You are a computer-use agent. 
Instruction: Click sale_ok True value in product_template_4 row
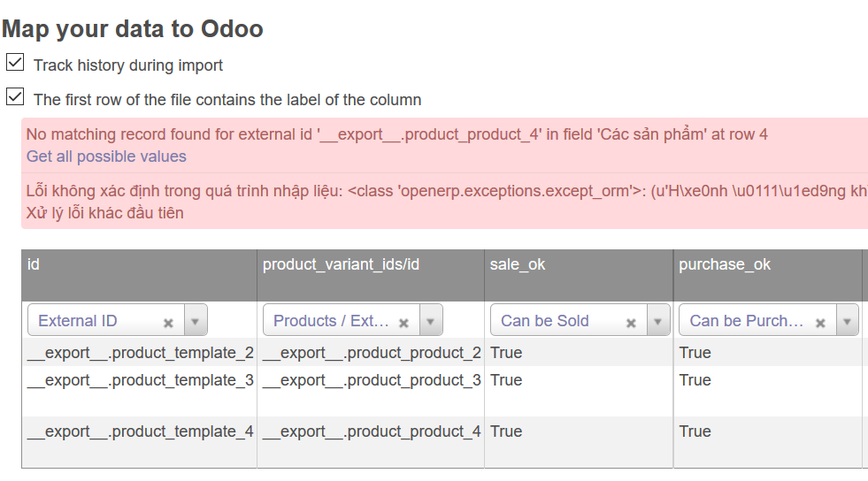506,431
